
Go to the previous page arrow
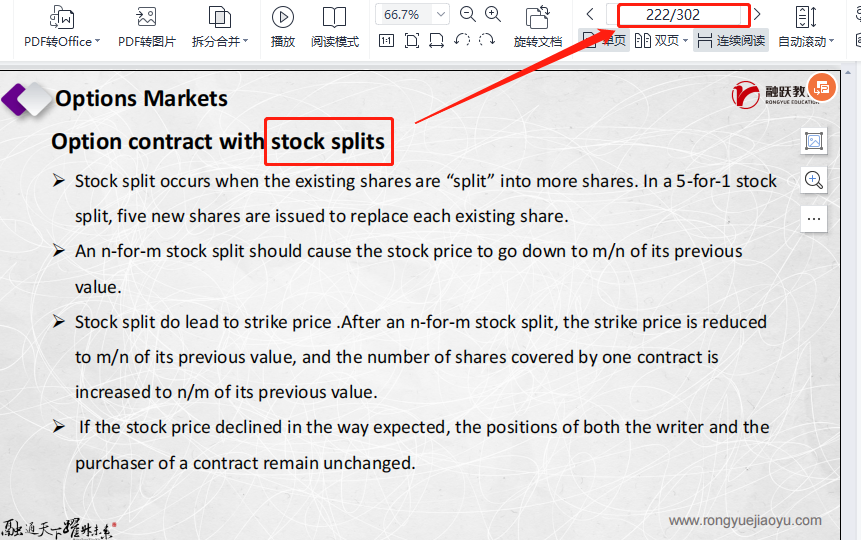(590, 14)
